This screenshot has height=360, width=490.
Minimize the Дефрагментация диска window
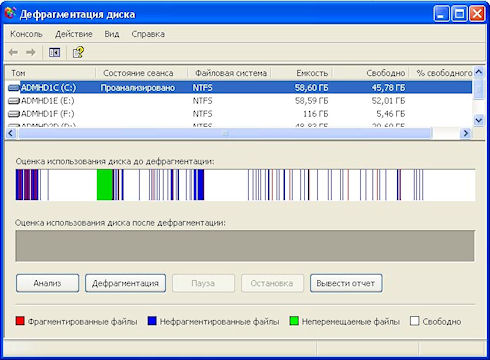click(441, 14)
